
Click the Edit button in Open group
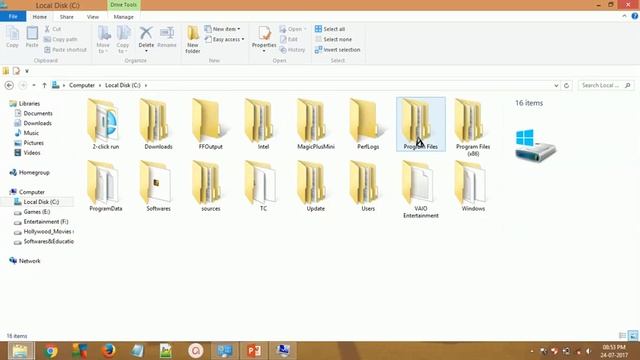[x=289, y=39]
